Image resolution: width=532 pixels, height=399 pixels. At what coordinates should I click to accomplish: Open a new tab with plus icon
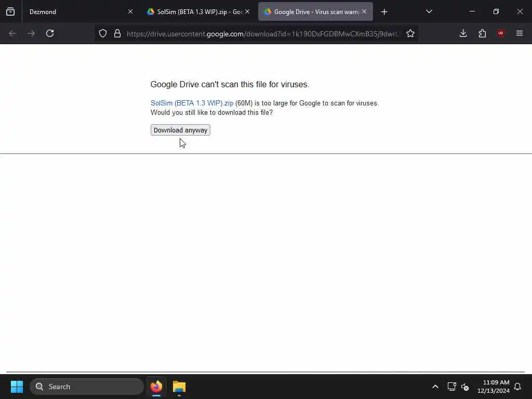click(x=384, y=12)
